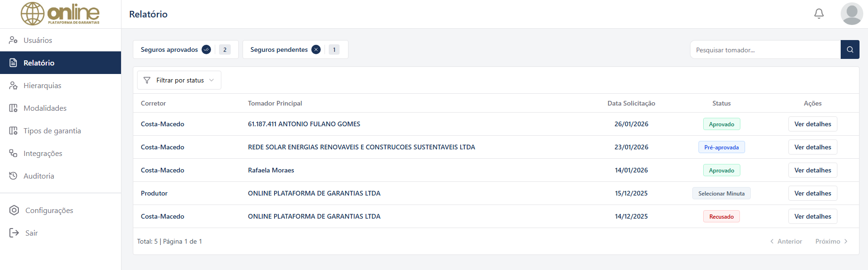The height and width of the screenshot is (270, 868).
Task: Click the Integrações sidebar icon
Action: [x=13, y=153]
